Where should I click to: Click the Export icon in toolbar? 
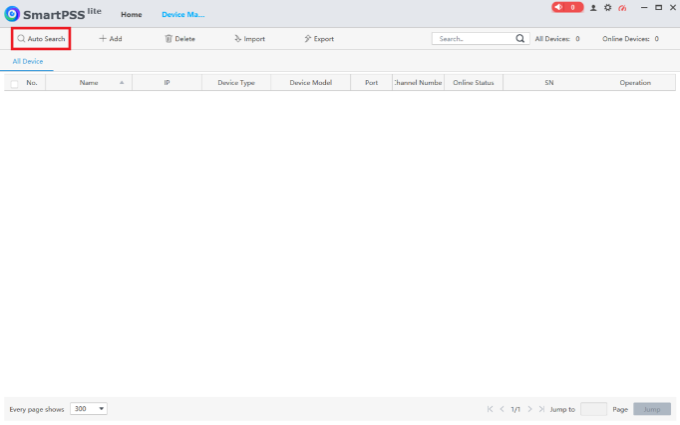(307, 39)
